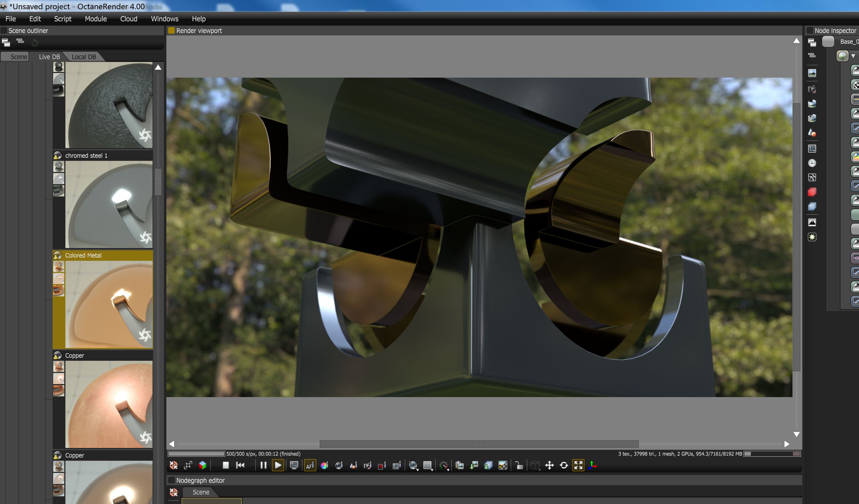The image size is (859, 504).
Task: Switch to the Local DB tab
Action: click(x=83, y=57)
